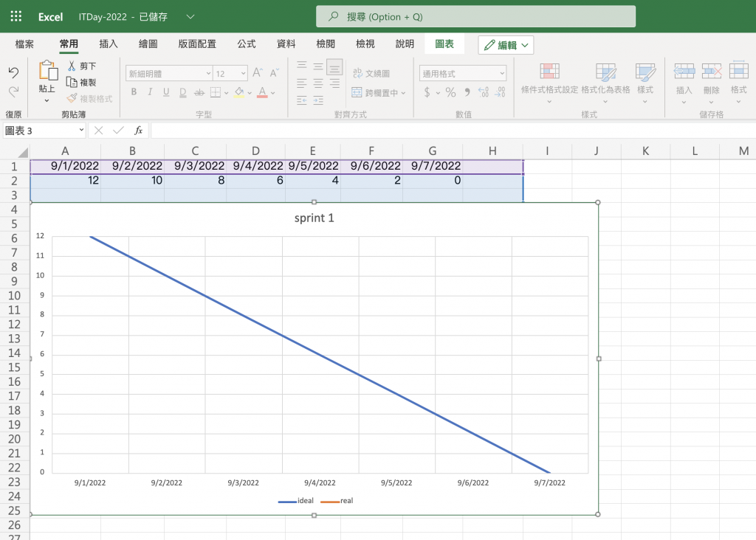The width and height of the screenshot is (756, 540).
Task: Select cell A2 containing 12
Action: [x=65, y=181]
